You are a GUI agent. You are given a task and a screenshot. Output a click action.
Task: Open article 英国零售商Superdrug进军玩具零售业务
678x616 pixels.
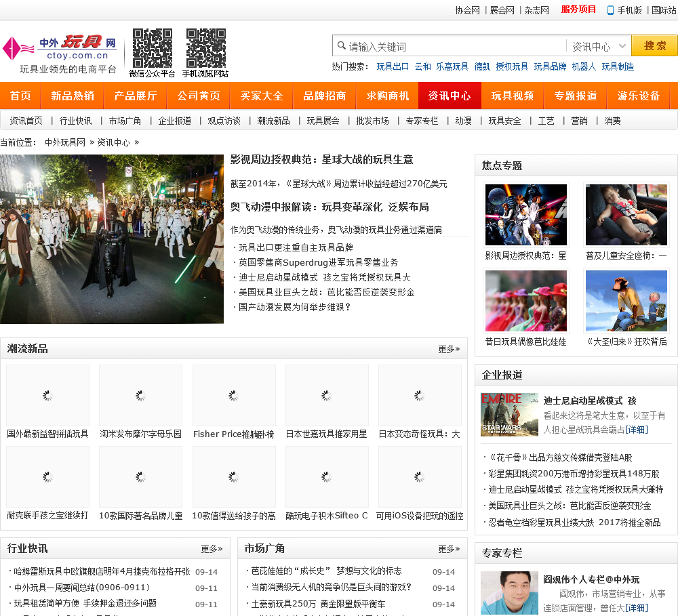318,262
